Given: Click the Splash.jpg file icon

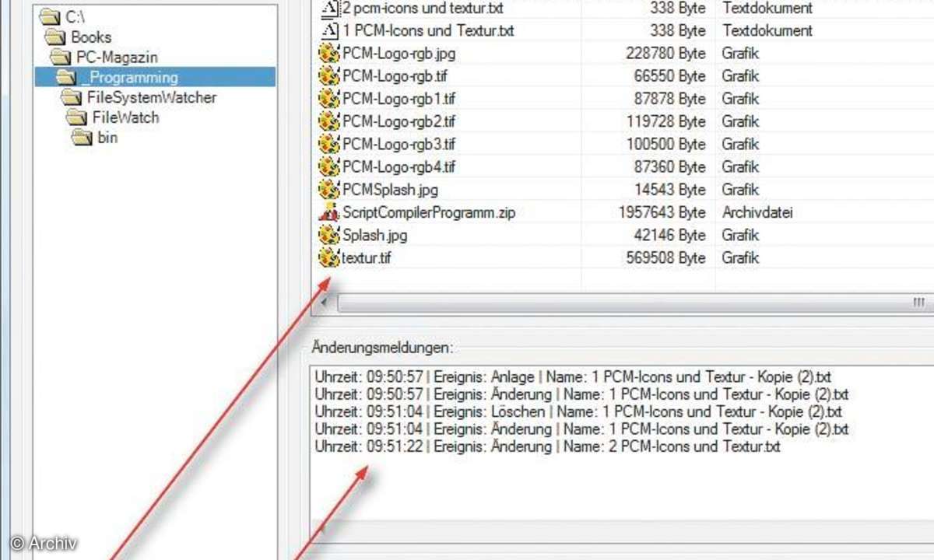Looking at the screenshot, I should pyautogui.click(x=330, y=234).
